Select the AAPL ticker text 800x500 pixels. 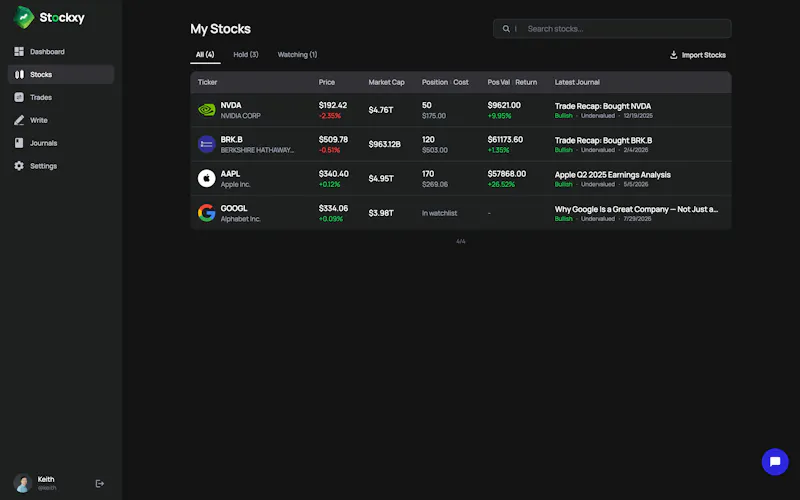(x=230, y=174)
